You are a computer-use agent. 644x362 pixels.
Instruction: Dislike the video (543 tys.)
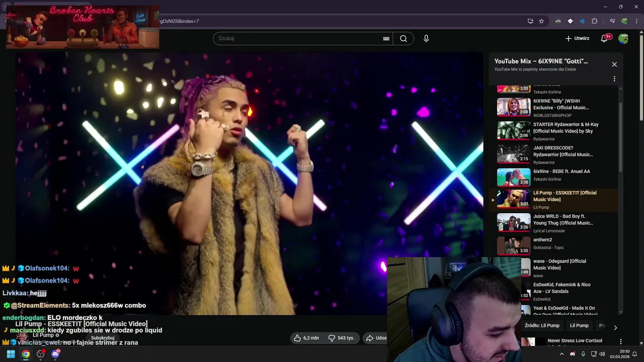(341, 338)
